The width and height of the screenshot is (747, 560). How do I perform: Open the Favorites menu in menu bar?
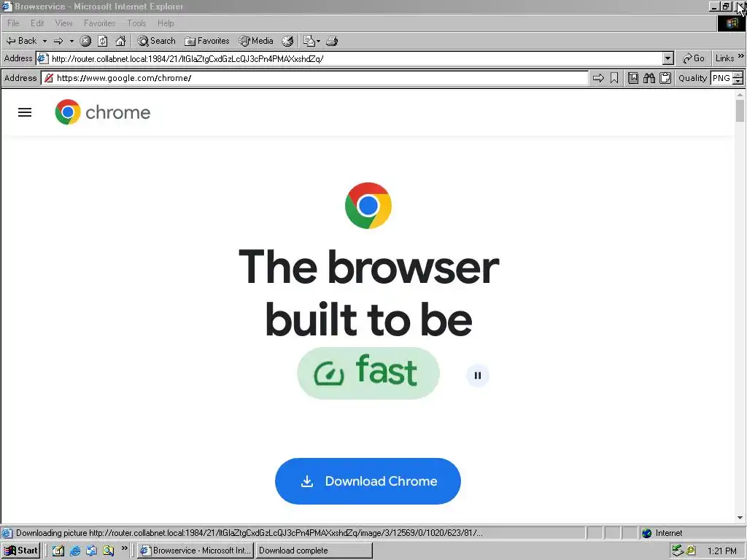click(99, 23)
